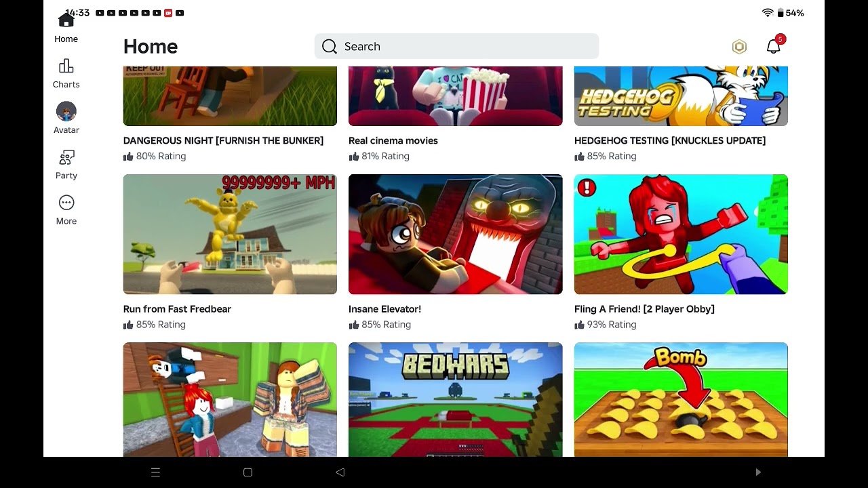Tap the navigation bar arrow on right
The image size is (868, 488).
(758, 472)
